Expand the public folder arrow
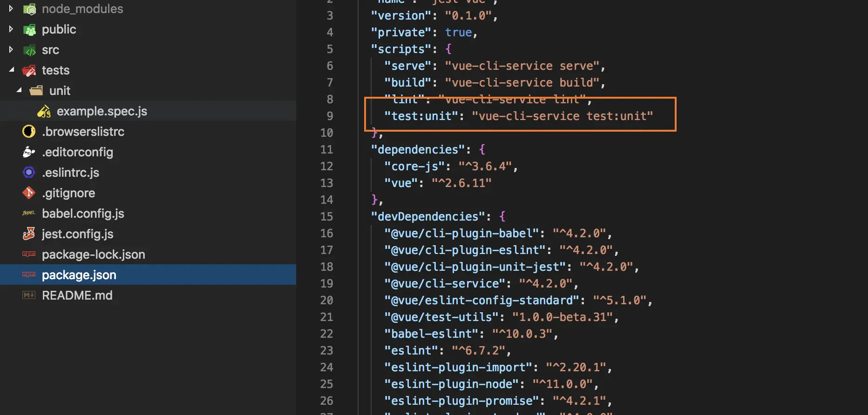Viewport: 868px width, 415px height. (11, 29)
